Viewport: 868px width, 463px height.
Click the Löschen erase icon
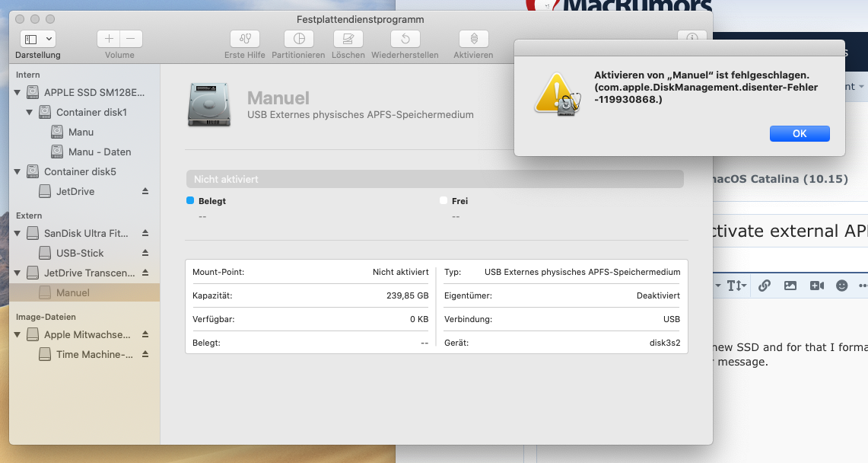tap(348, 39)
